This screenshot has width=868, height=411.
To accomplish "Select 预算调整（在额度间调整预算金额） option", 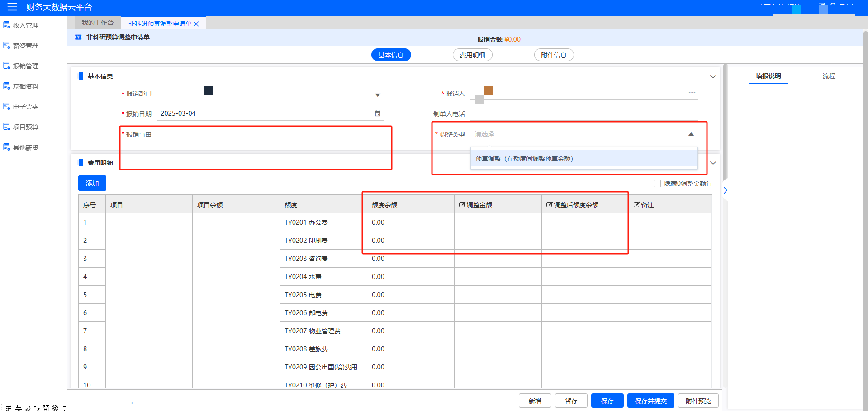I will pos(584,159).
